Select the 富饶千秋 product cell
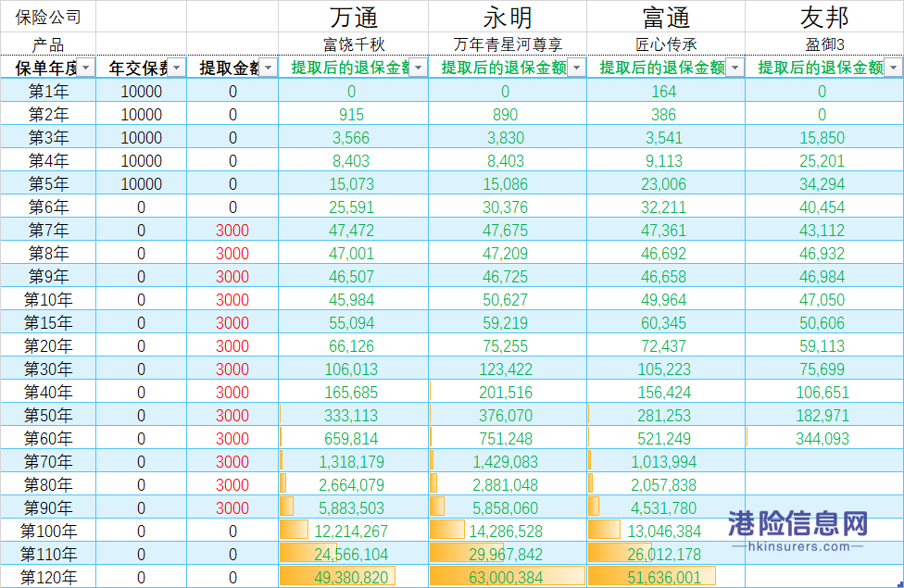This screenshot has height=588, width=904. [x=354, y=44]
